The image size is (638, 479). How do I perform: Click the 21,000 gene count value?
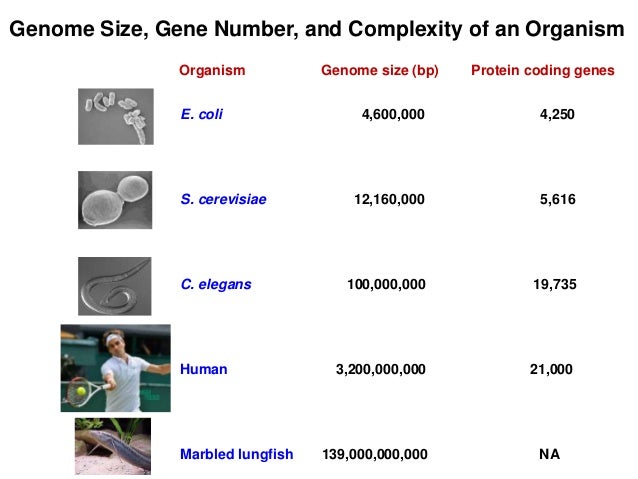pyautogui.click(x=551, y=369)
